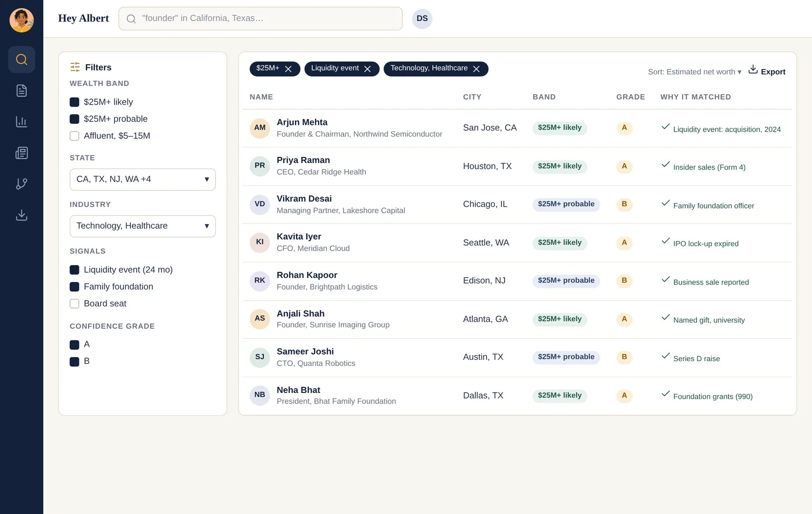812x514 pixels.
Task: Click the AM avatar for Arjun Mehta
Action: click(x=260, y=128)
